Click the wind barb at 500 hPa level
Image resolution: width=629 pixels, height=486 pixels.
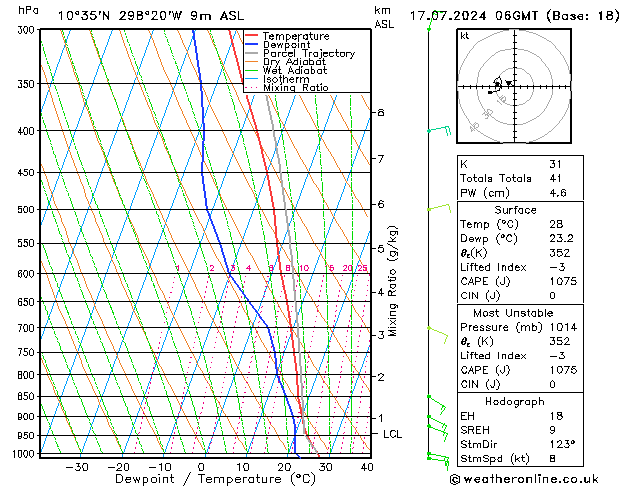coord(439,208)
